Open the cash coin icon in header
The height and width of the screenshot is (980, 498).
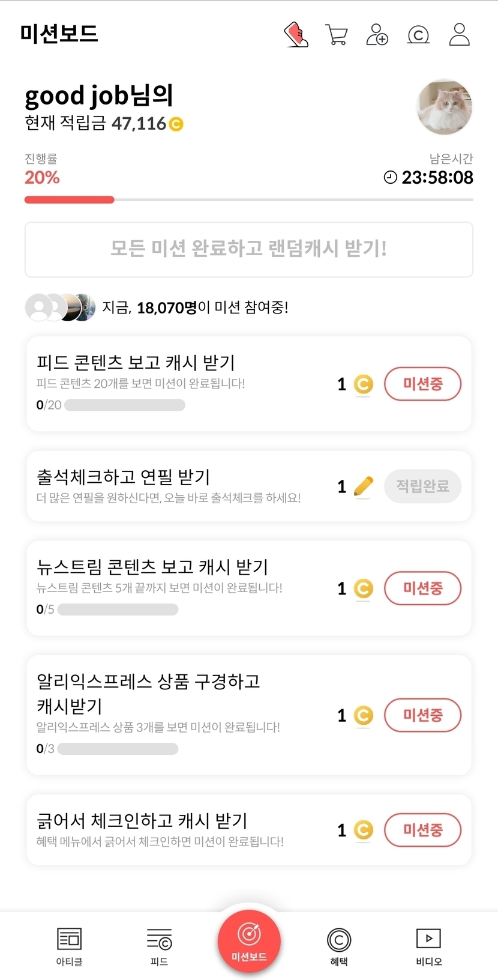pyautogui.click(x=418, y=35)
